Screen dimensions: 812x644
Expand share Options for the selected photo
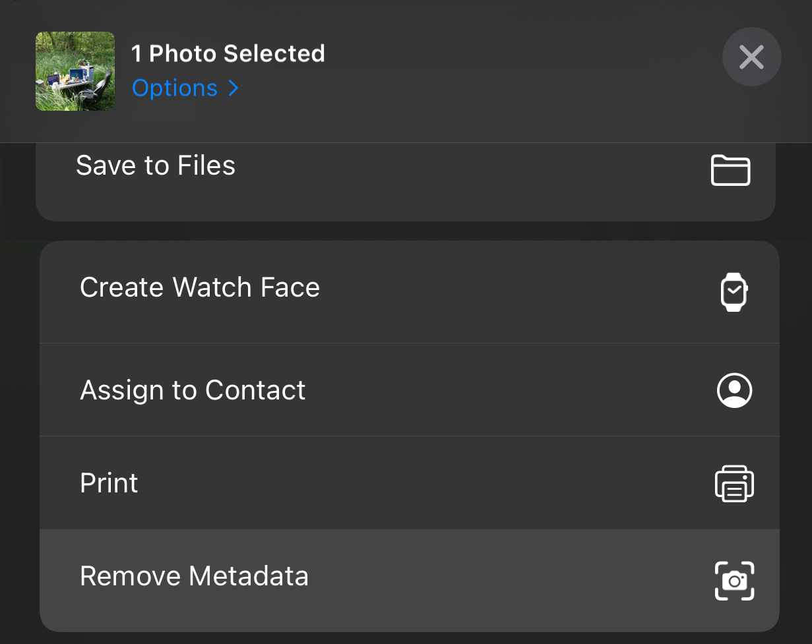pyautogui.click(x=185, y=88)
